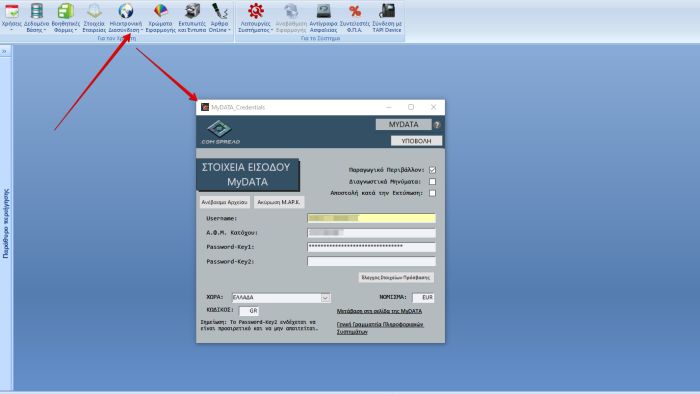Image resolution: width=700 pixels, height=394 pixels.
Task: Click the Ακύρωση Μ.ΑΡ.Κ. button
Action: point(279,202)
